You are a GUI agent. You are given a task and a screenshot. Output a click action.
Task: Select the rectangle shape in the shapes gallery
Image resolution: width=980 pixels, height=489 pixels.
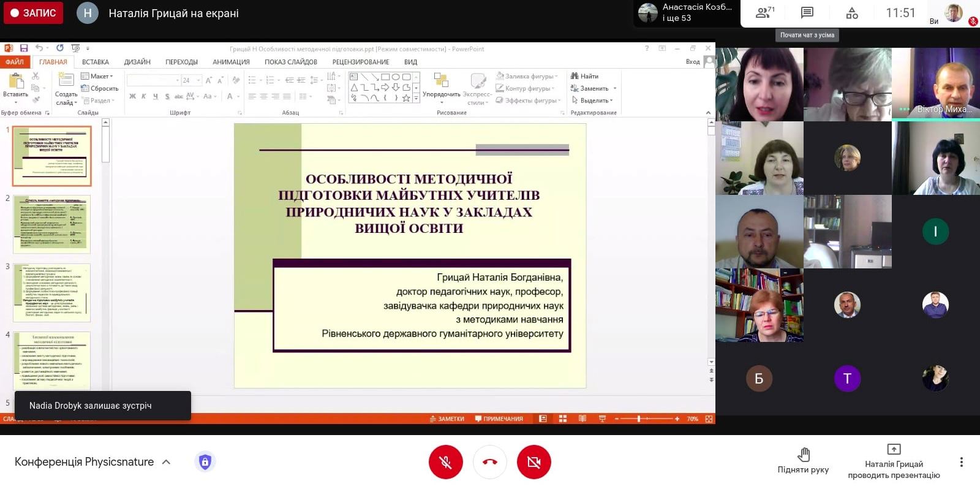(x=385, y=77)
